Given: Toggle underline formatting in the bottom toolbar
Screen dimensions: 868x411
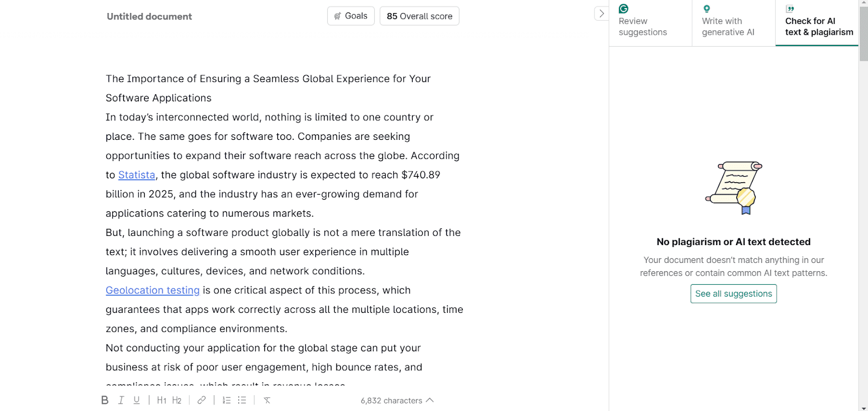Looking at the screenshot, I should (x=137, y=400).
